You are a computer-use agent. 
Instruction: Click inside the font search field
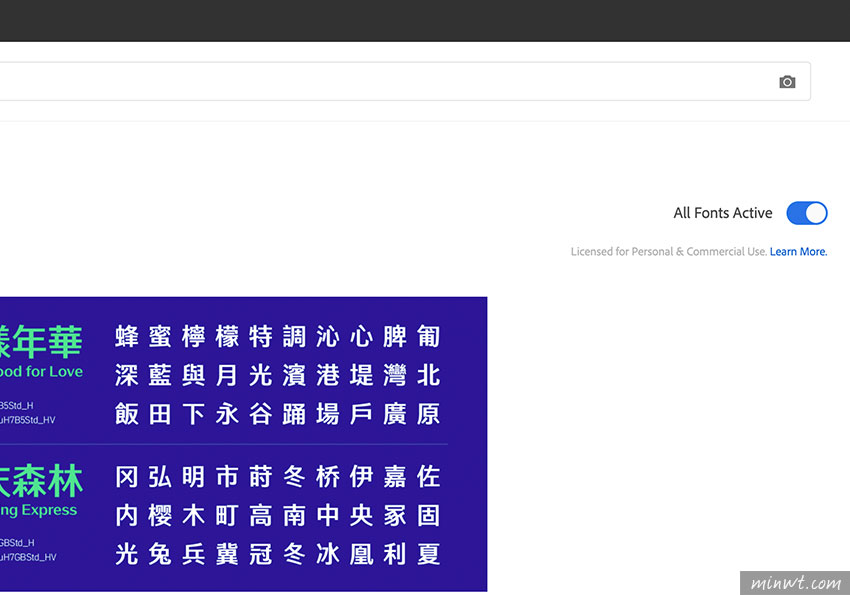click(380, 82)
